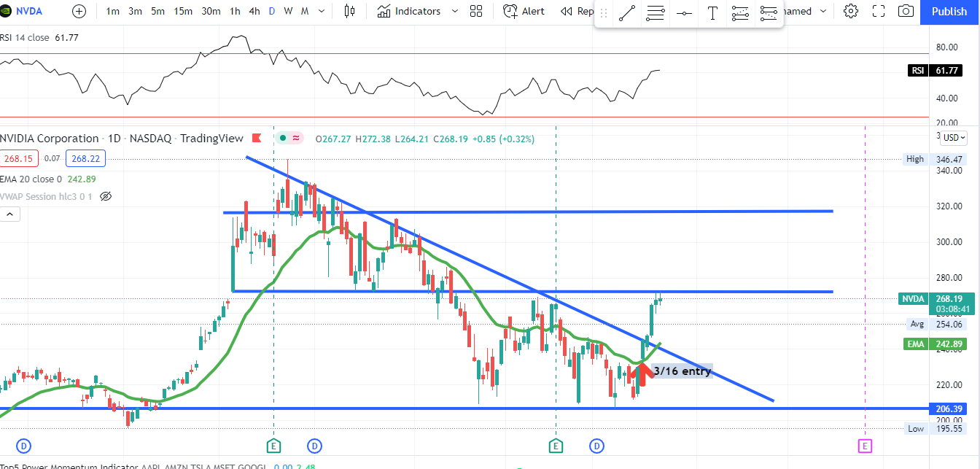Grab the floating drawing toolbar handle
Screen dimensions: 980x469
[603, 13]
